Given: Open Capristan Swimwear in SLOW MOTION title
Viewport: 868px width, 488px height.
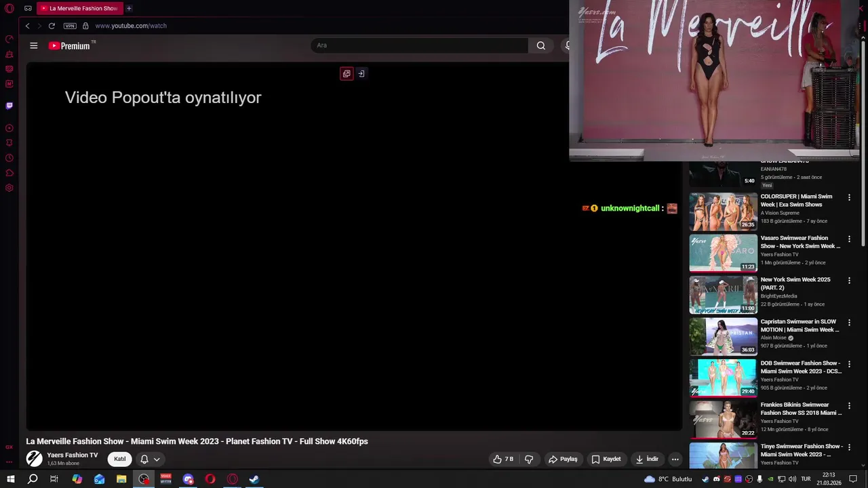Looking at the screenshot, I should (x=800, y=325).
